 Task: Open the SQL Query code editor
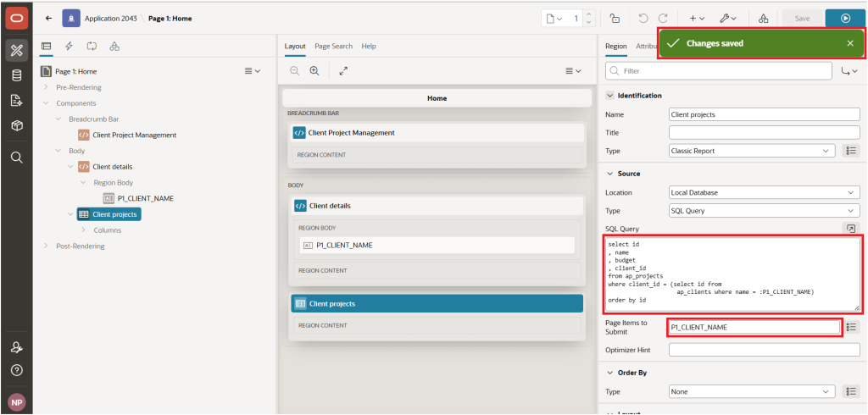(x=851, y=229)
